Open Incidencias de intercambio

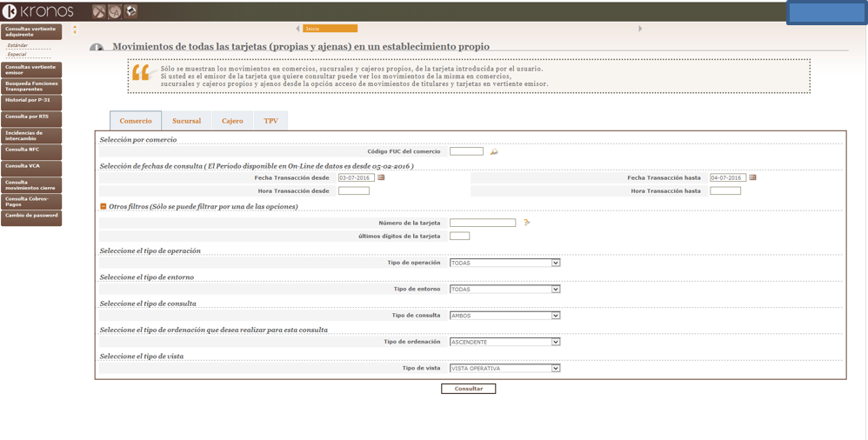(31, 136)
